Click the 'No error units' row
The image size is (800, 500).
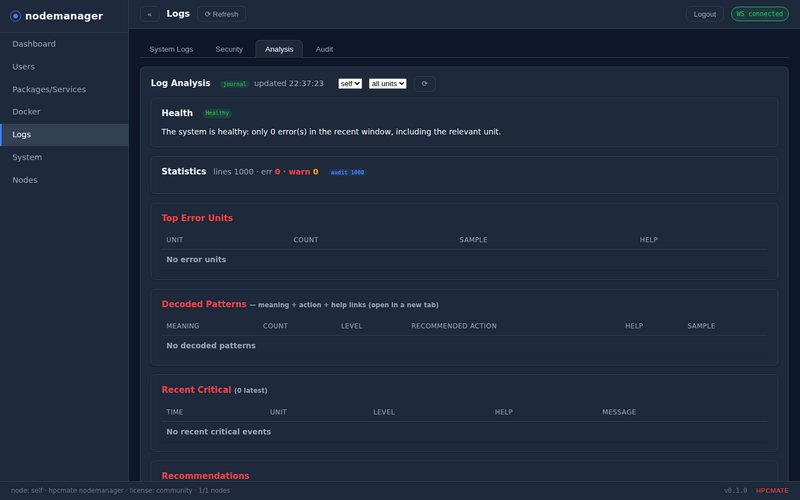[x=464, y=260]
